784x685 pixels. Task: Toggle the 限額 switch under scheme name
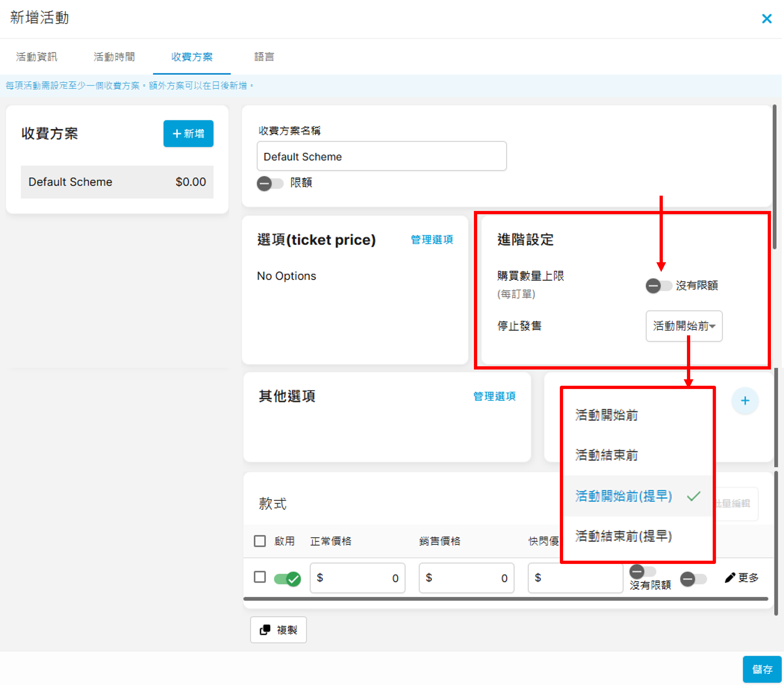[x=270, y=184]
